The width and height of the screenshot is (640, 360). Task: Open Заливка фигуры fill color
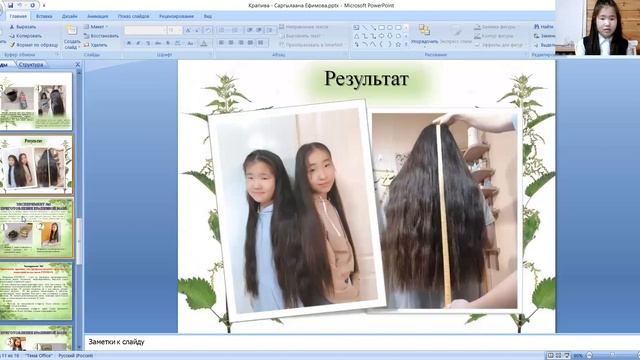pos(497,27)
